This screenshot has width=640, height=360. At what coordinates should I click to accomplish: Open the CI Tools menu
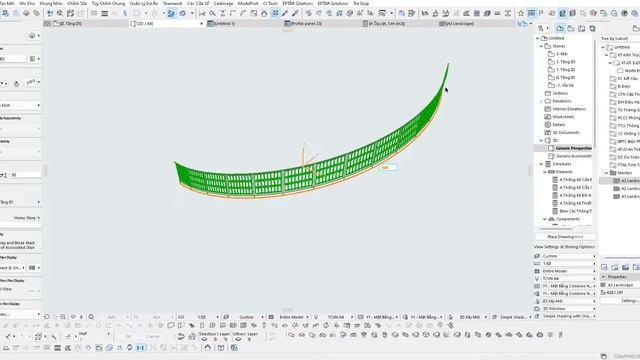click(x=270, y=3)
